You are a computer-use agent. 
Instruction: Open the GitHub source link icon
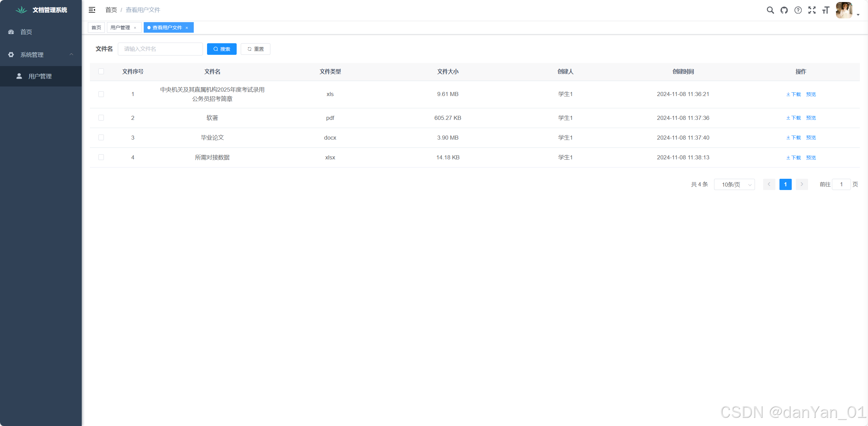pos(784,10)
